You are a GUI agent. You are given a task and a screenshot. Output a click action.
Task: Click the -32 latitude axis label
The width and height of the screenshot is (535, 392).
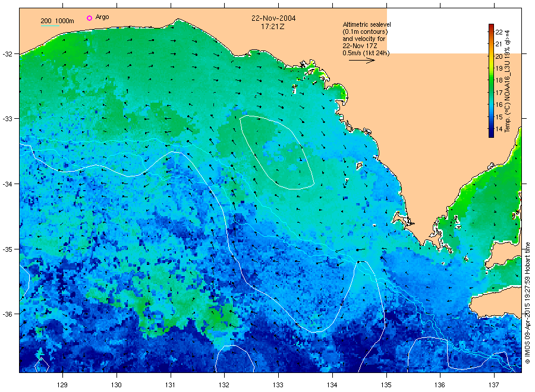pos(7,54)
